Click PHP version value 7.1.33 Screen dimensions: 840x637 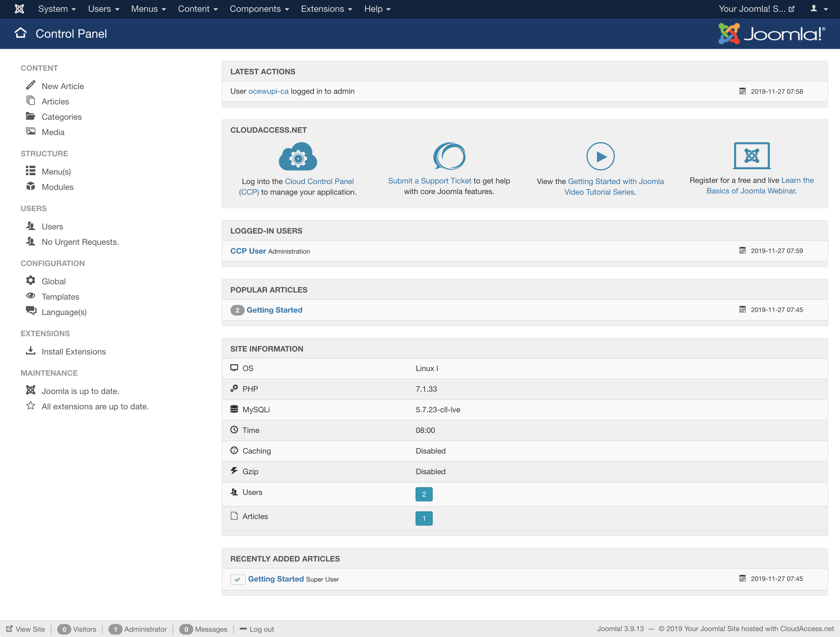(426, 389)
